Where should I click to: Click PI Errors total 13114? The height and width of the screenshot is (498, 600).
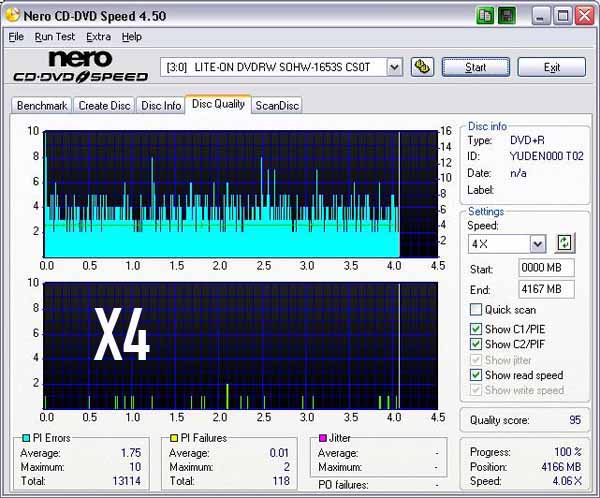pos(127,481)
